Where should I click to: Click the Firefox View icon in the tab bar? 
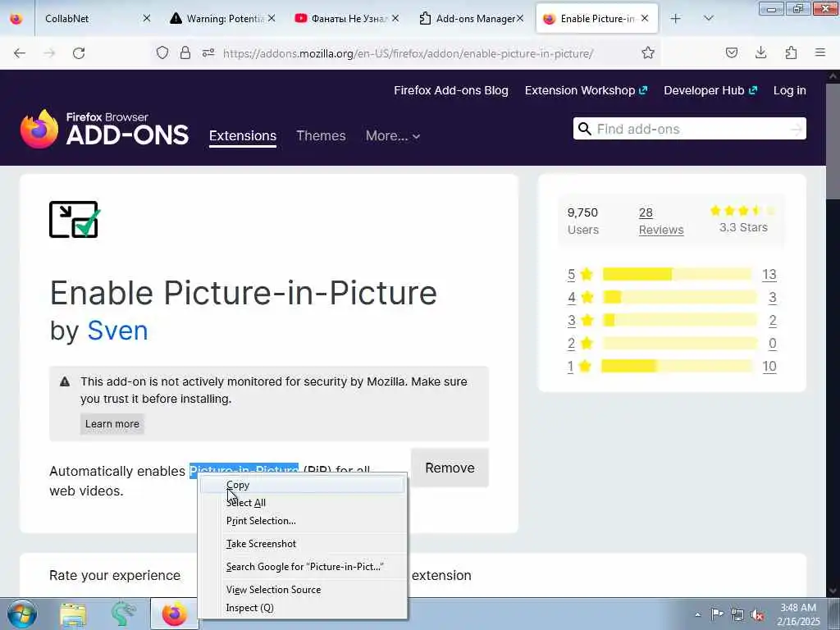(16, 19)
